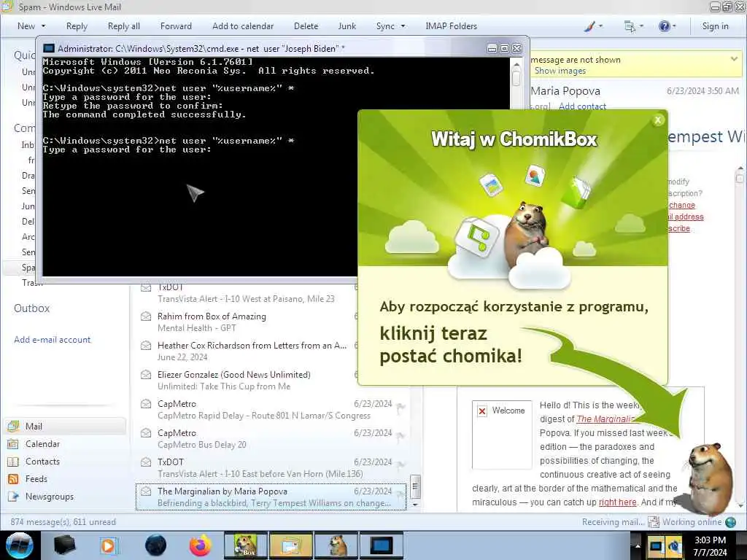Open IMAP Folders
The image size is (747, 560).
(x=451, y=26)
